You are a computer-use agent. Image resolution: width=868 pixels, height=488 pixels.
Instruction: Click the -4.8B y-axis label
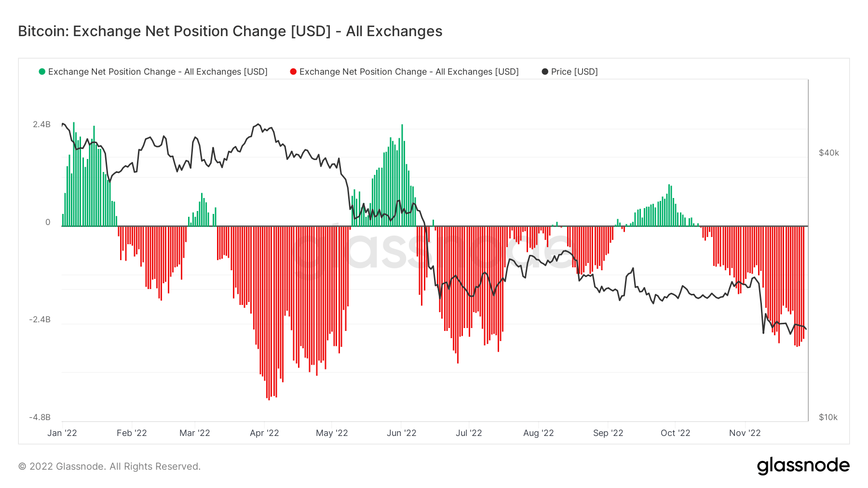(x=40, y=417)
